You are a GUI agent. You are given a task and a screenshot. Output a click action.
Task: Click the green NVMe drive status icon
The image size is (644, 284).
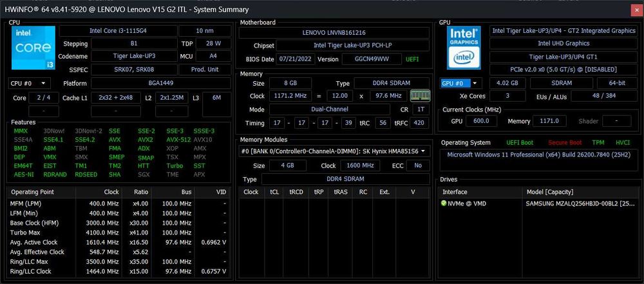444,204
